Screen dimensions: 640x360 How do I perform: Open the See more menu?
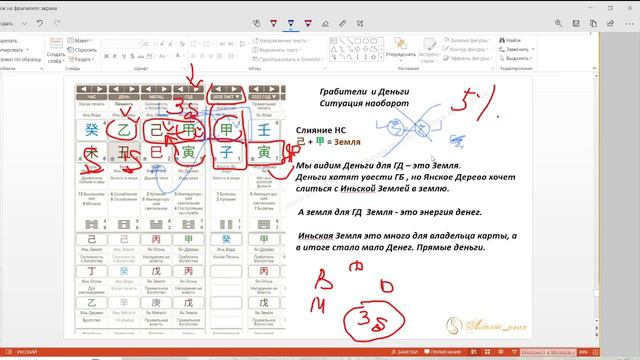tap(629, 24)
